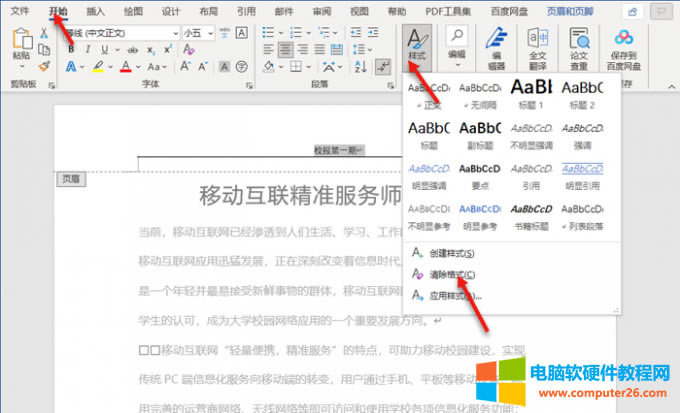
Task: Click the 编辑器 editor pen icon
Action: point(495,44)
